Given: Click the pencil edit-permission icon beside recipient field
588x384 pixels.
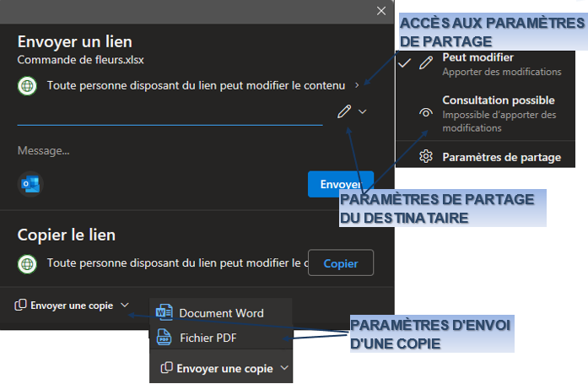Looking at the screenshot, I should tap(344, 111).
